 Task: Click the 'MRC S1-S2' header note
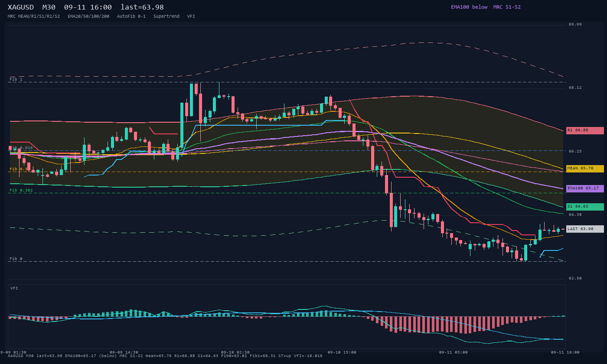(507, 7)
